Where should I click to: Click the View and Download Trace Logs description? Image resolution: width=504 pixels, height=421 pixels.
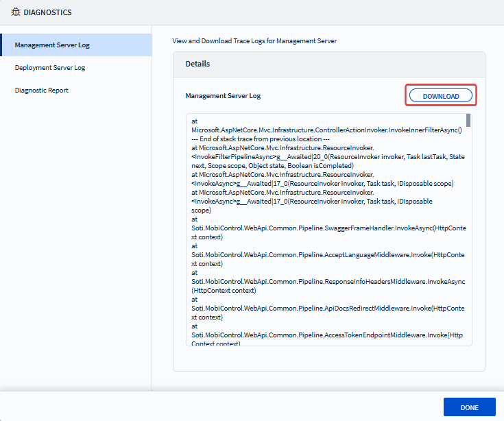click(254, 41)
